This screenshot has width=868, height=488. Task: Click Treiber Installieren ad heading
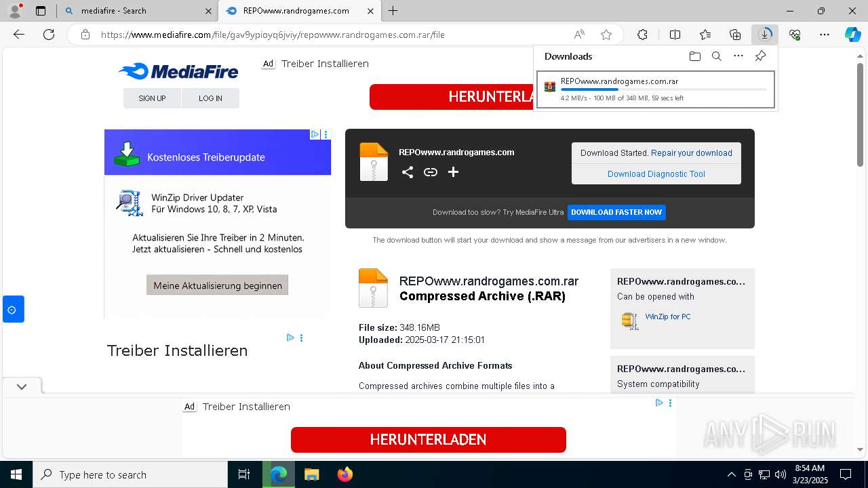coord(177,351)
